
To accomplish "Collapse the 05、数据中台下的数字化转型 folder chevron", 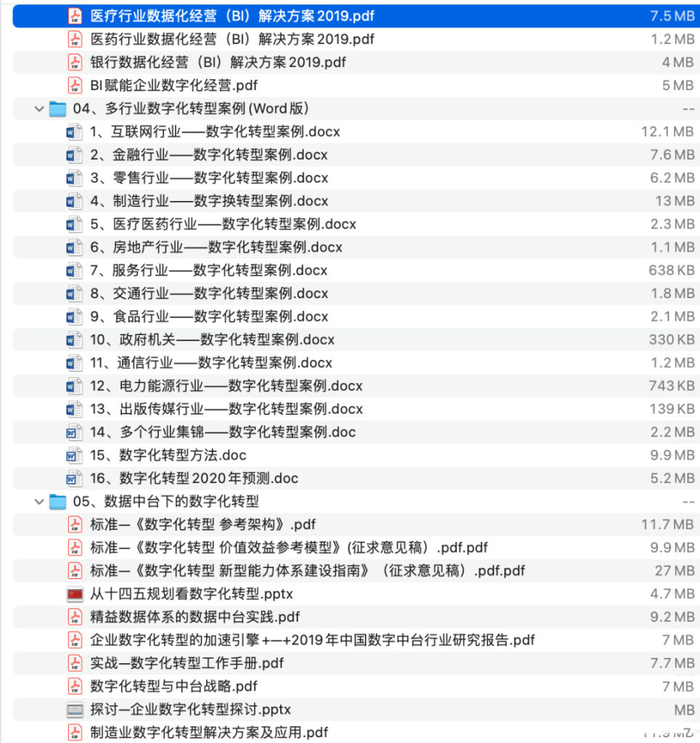I will click(38, 501).
